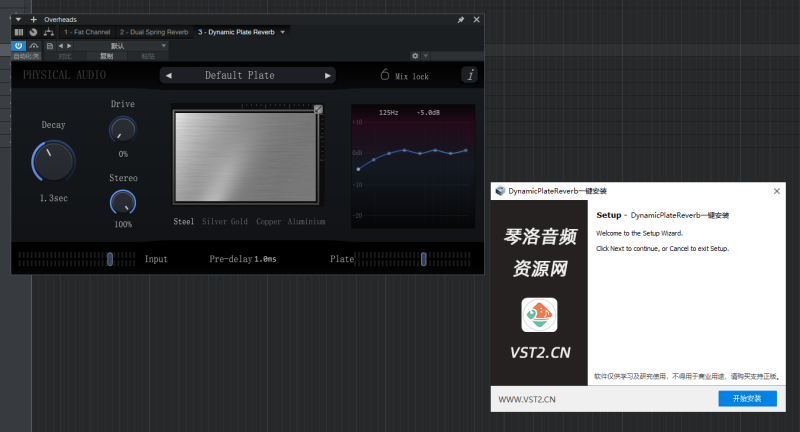
Task: Add a new insert with plus icon
Action: pos(34,19)
